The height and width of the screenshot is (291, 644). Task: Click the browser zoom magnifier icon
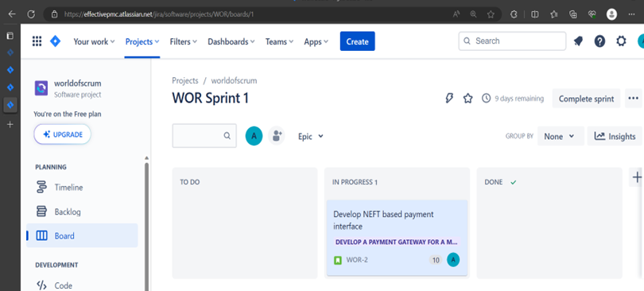[x=474, y=14]
